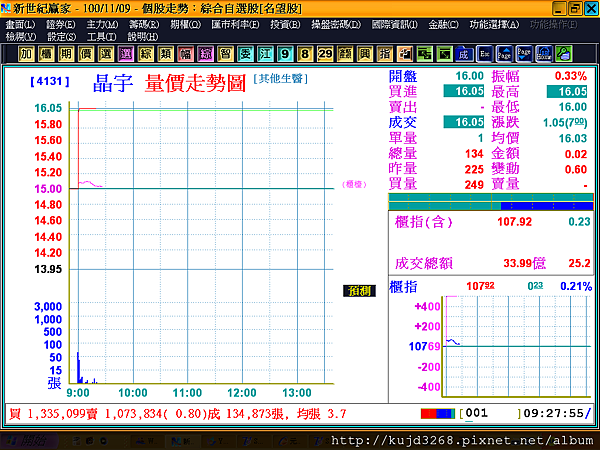This screenshot has height=450, width=600.
Task: Click the 指 toolbar icon
Action: point(385,54)
